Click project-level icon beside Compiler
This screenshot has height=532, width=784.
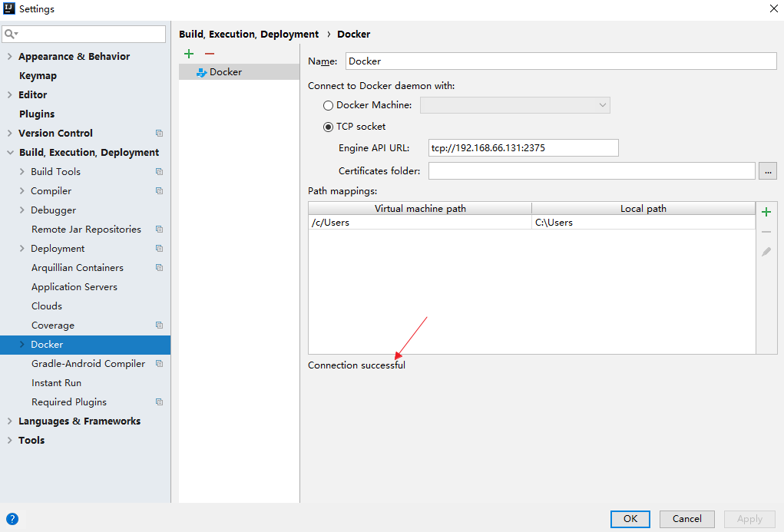click(159, 190)
